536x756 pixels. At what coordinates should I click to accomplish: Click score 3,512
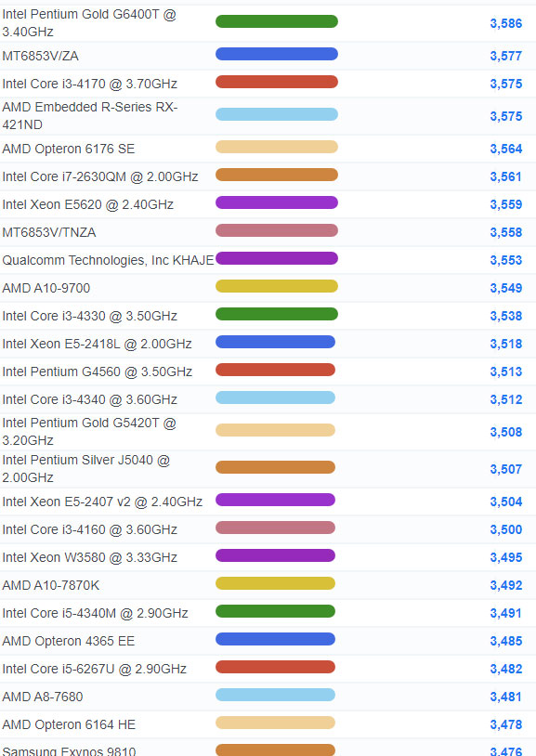[x=506, y=400]
